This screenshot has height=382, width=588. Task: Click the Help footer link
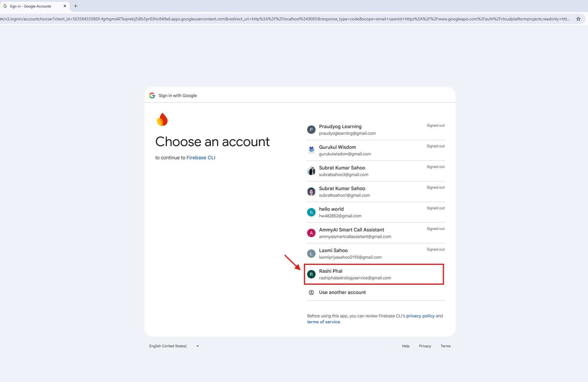(x=406, y=346)
